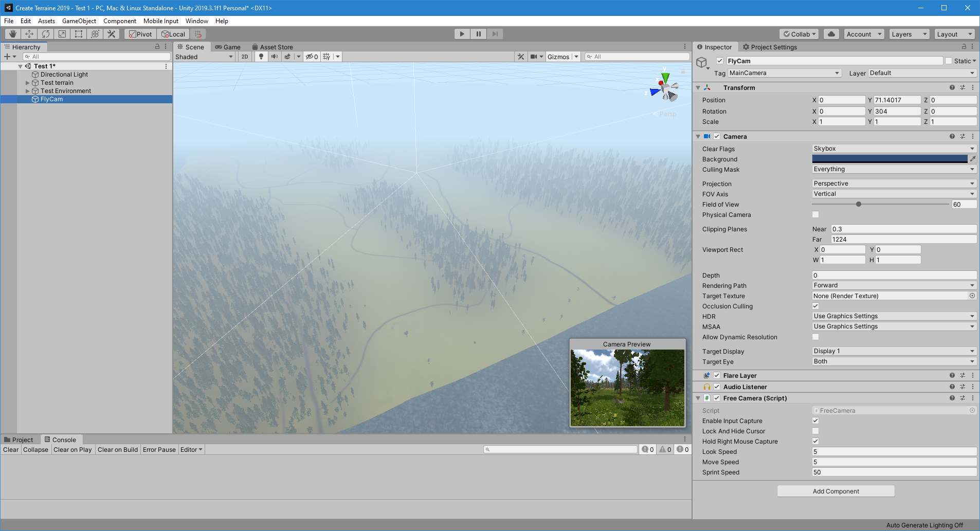Image resolution: width=980 pixels, height=531 pixels.
Task: Toggle Occlusion Culling checkbox
Action: click(815, 306)
